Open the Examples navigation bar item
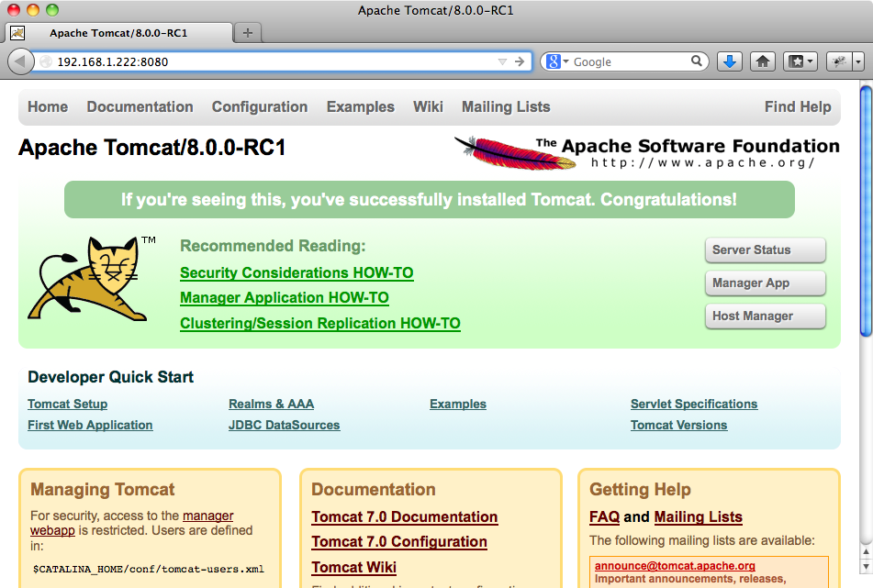 tap(360, 106)
